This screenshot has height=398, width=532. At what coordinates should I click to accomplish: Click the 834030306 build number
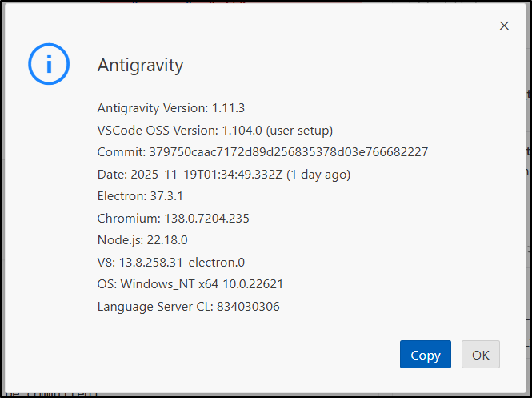coord(248,306)
